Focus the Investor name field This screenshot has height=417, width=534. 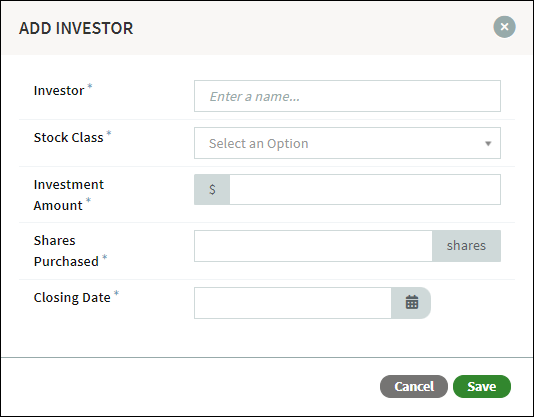click(x=347, y=96)
